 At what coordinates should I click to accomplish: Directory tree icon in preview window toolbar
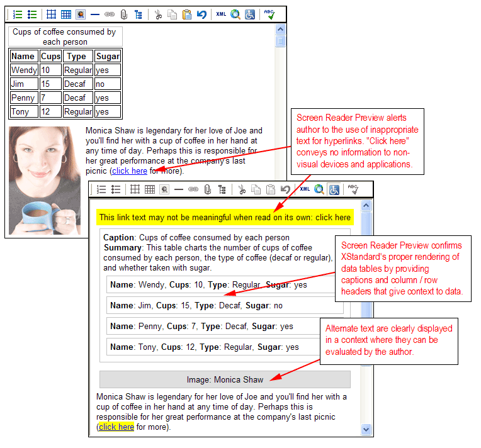pyautogui.click(x=222, y=189)
